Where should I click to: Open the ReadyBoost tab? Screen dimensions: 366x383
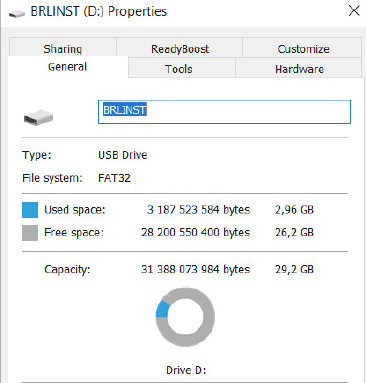click(x=180, y=49)
